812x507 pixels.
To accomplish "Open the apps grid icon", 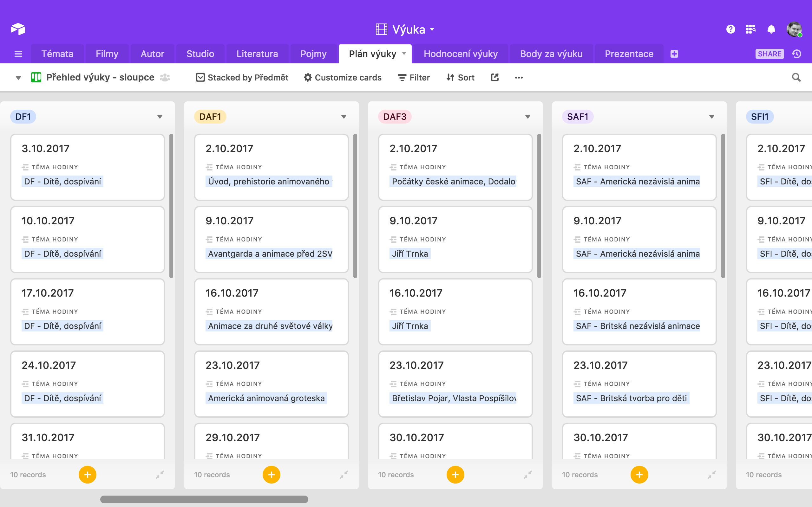I will (x=750, y=29).
